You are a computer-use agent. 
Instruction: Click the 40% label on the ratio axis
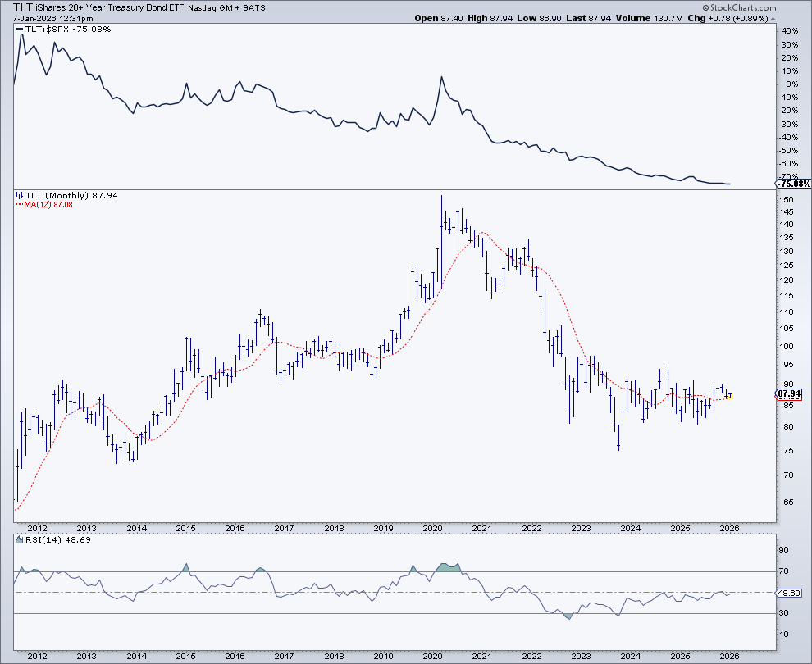[790, 31]
